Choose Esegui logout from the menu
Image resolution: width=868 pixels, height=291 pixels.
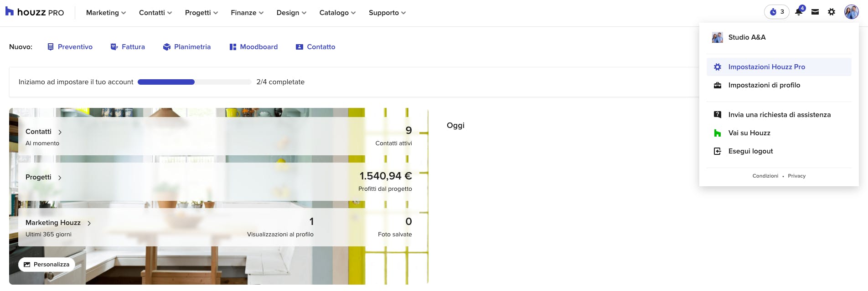pos(750,151)
